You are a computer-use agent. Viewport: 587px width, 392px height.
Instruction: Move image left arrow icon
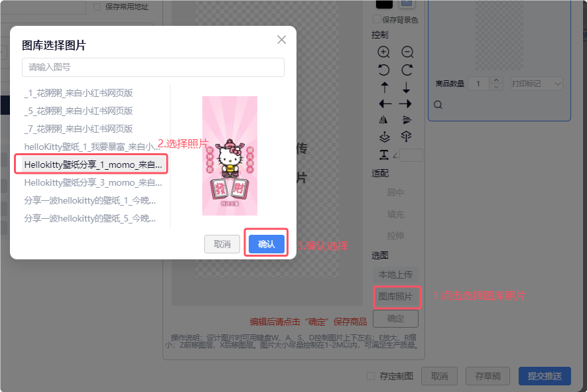coord(385,103)
